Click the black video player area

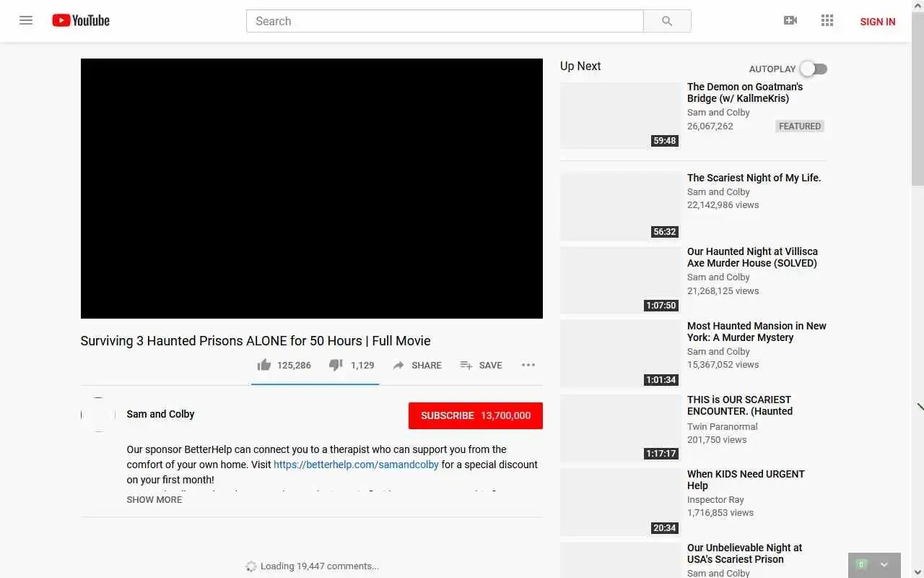tap(312, 189)
